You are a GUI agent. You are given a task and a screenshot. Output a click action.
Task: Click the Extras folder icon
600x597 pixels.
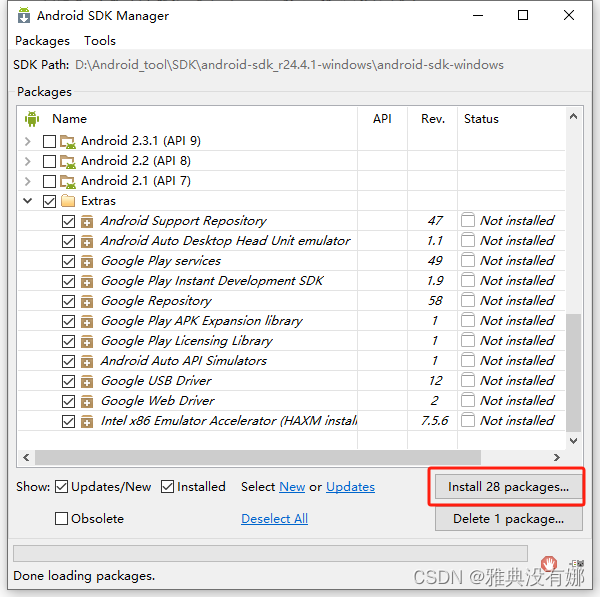[x=68, y=201]
